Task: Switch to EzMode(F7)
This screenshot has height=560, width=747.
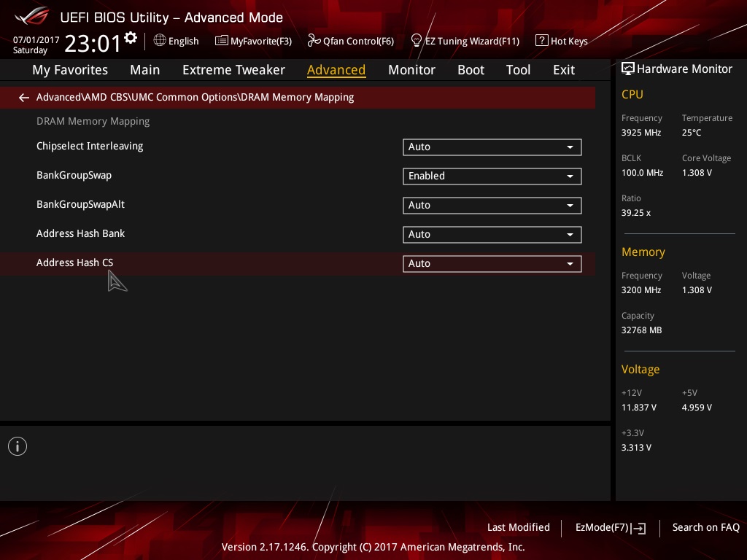Action: click(602, 528)
